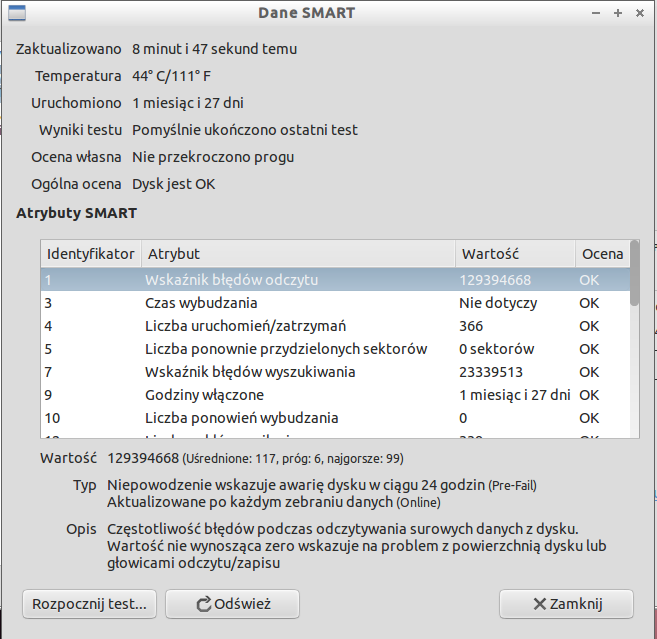
Task: Refresh SMART data with Odśwież button
Action: point(234,604)
